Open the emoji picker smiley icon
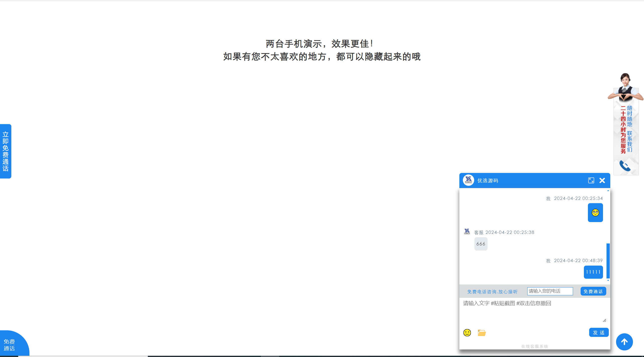The image size is (644, 357). point(467,333)
